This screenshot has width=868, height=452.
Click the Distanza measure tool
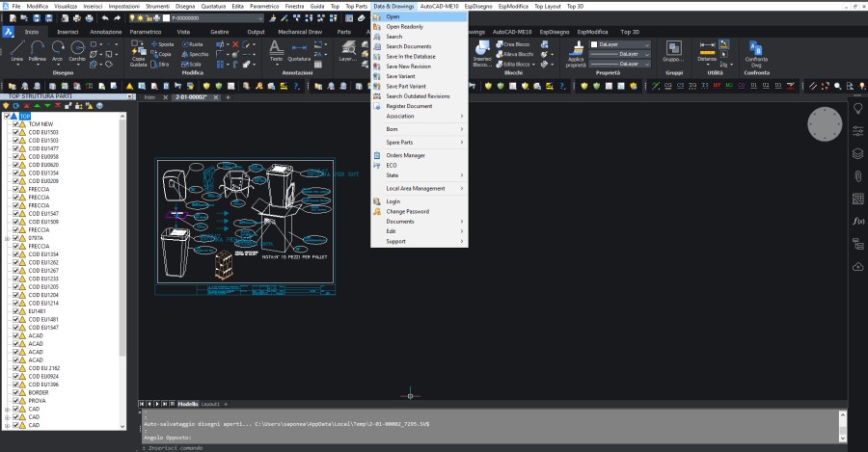point(707,49)
